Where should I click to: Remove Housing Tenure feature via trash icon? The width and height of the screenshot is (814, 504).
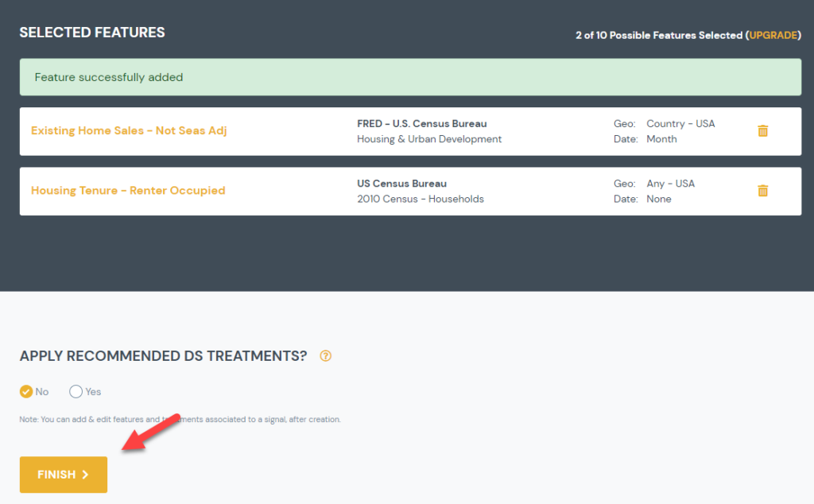762,191
